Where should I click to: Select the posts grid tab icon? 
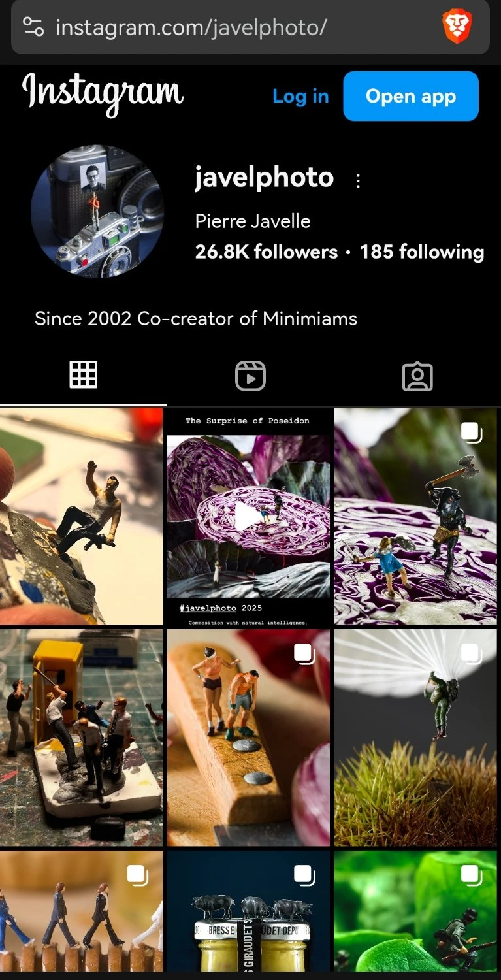point(84,375)
